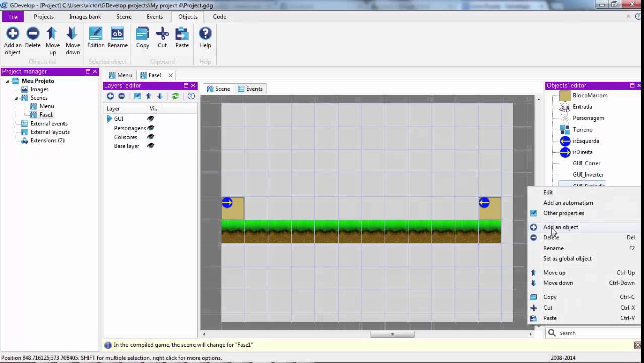
Task: Edit layer properties icon in Layers' editor
Action: coord(137,96)
